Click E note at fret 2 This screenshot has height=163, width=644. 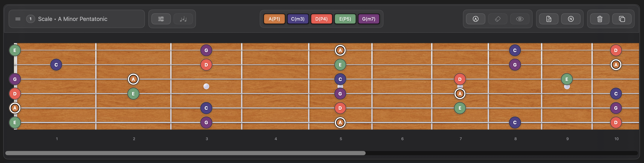pyautogui.click(x=133, y=94)
